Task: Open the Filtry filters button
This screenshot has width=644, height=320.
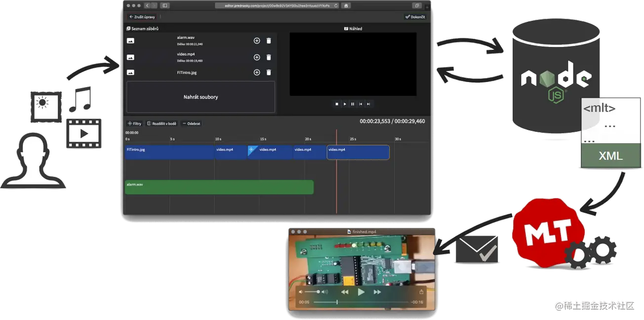Action: coord(134,123)
